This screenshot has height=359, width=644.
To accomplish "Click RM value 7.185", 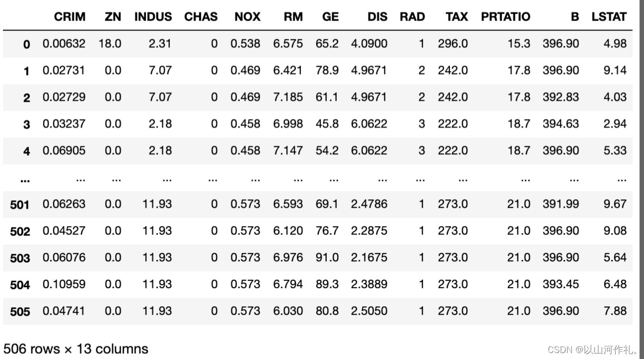I will coord(288,97).
